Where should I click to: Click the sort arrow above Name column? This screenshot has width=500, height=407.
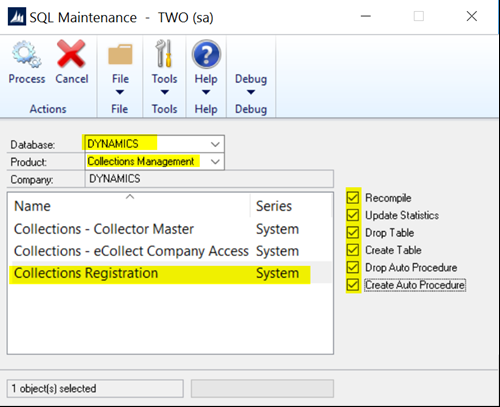(x=130, y=197)
